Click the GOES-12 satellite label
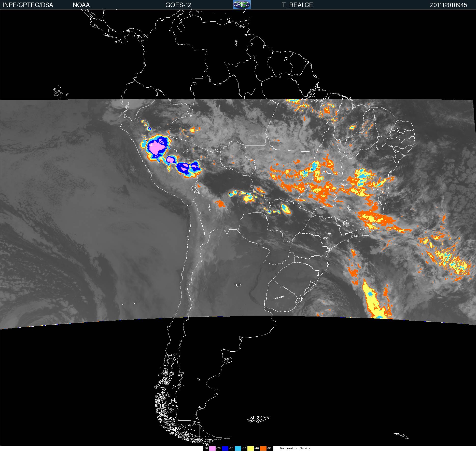476x451 pixels. point(178,5)
